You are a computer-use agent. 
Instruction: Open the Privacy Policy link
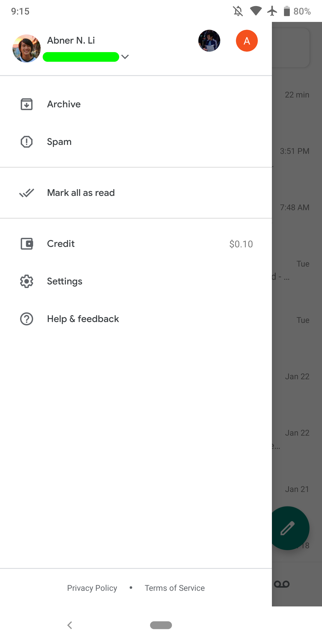(92, 588)
